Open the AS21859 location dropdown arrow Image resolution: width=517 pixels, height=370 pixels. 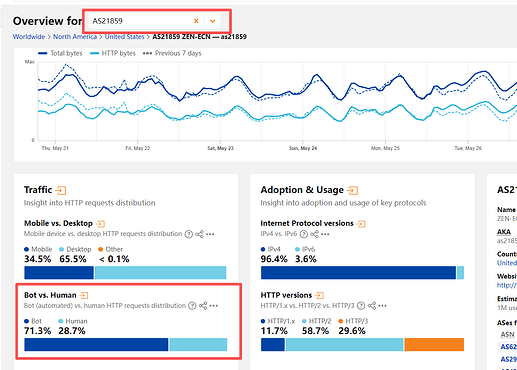click(212, 21)
